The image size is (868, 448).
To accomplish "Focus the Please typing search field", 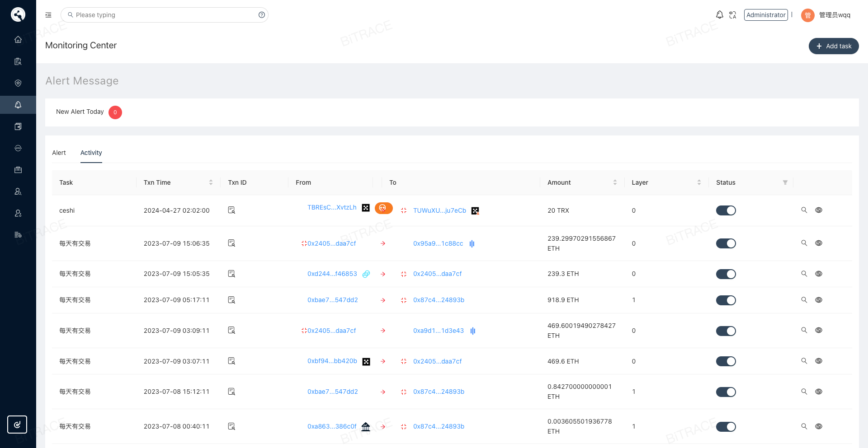I will coord(165,15).
